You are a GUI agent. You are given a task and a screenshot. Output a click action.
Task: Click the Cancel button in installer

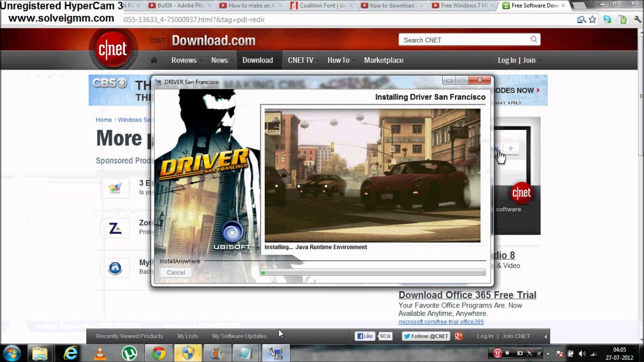click(x=176, y=273)
